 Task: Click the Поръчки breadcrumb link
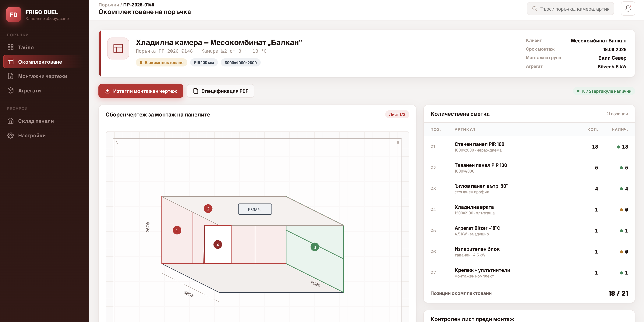[x=109, y=5]
